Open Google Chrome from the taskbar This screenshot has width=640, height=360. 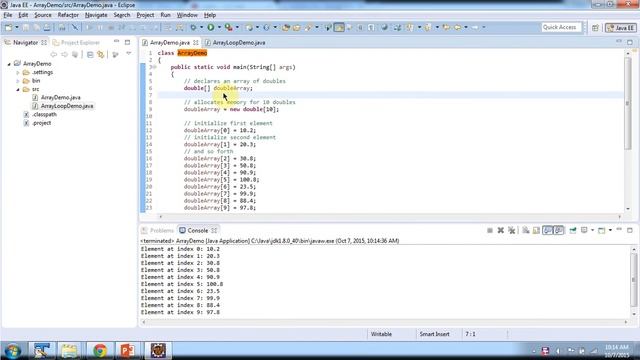[x=100, y=351]
